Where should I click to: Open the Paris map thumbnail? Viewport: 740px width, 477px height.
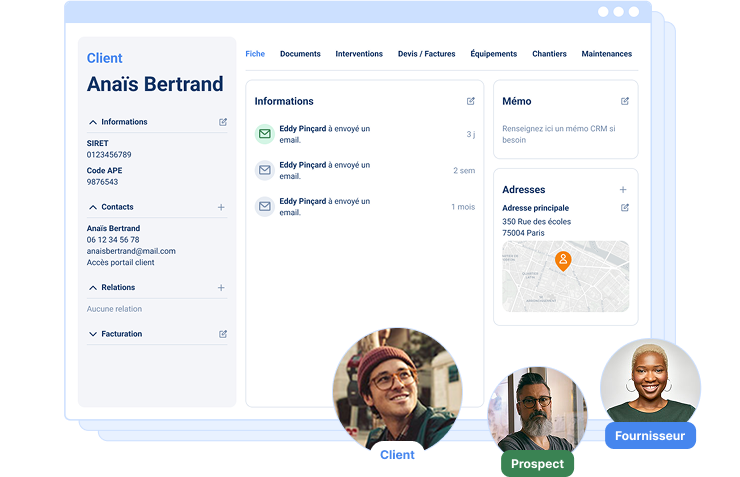pyautogui.click(x=565, y=276)
